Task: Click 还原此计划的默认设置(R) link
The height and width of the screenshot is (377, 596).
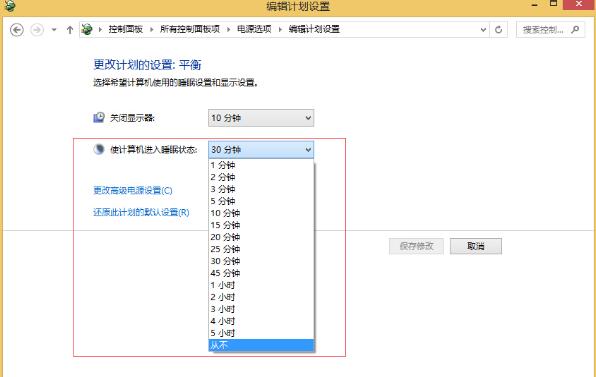Action: (x=141, y=212)
